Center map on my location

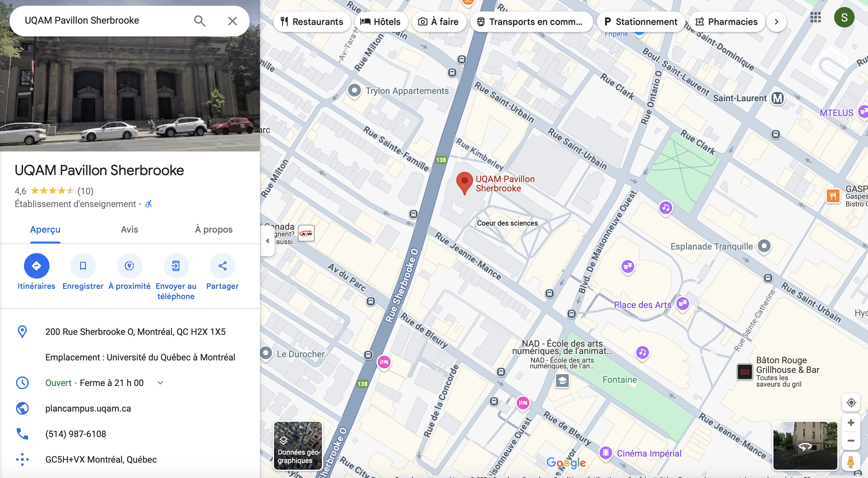coord(851,403)
